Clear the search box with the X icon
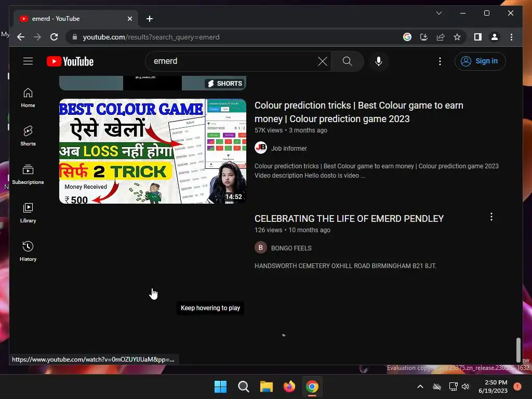This screenshot has width=532, height=399. click(322, 61)
